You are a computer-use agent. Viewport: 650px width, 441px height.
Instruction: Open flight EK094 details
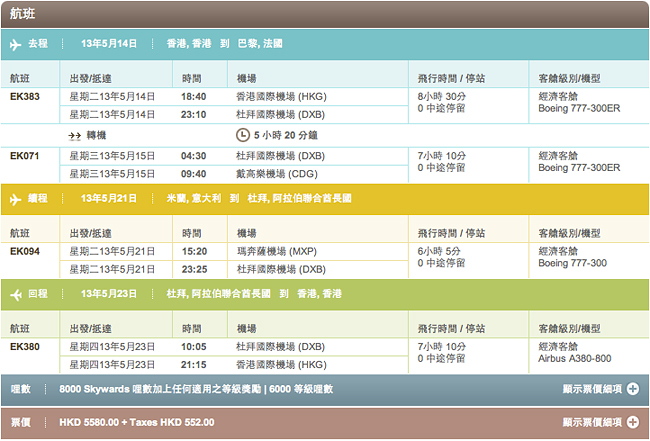click(x=25, y=251)
